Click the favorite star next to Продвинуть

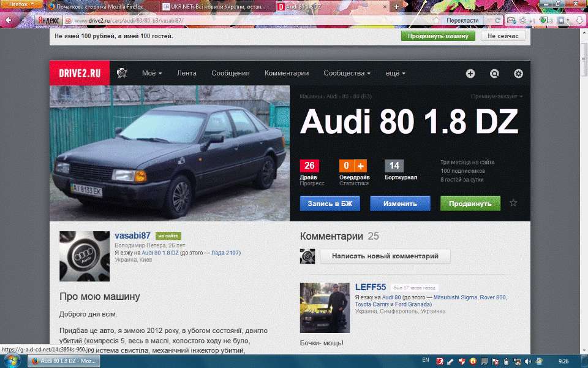[513, 203]
